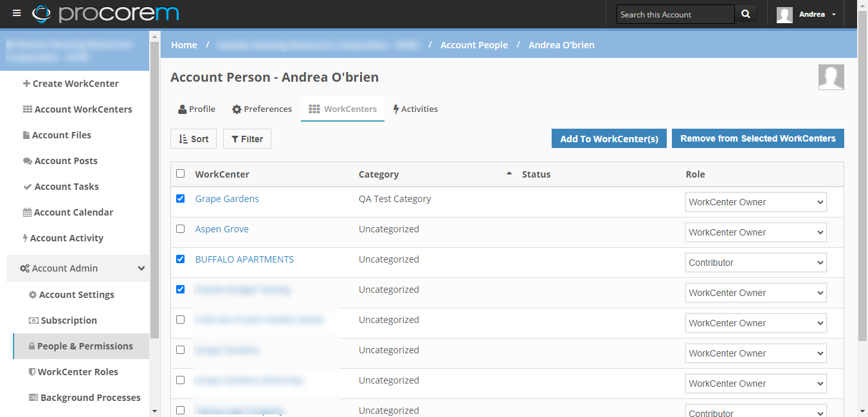Viewport: 868px width, 417px height.
Task: Click the large profile photo placeholder
Action: pyautogui.click(x=831, y=77)
